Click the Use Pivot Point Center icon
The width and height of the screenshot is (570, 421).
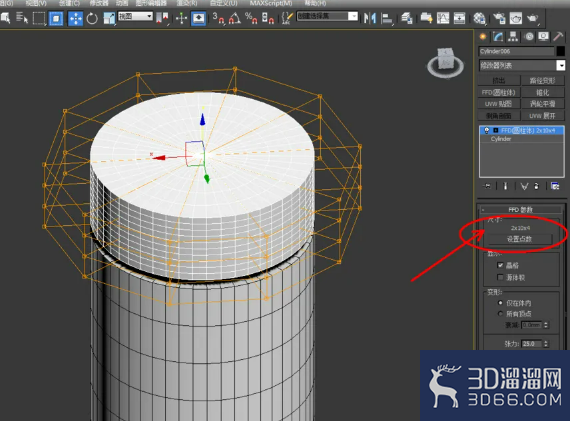point(162,18)
